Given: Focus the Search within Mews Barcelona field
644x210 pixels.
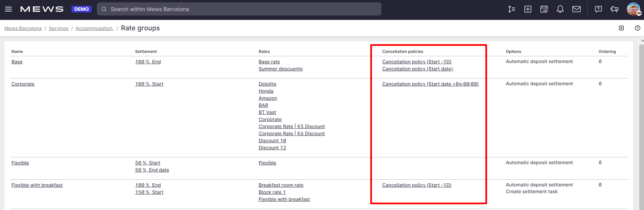Looking at the screenshot, I should [x=239, y=9].
